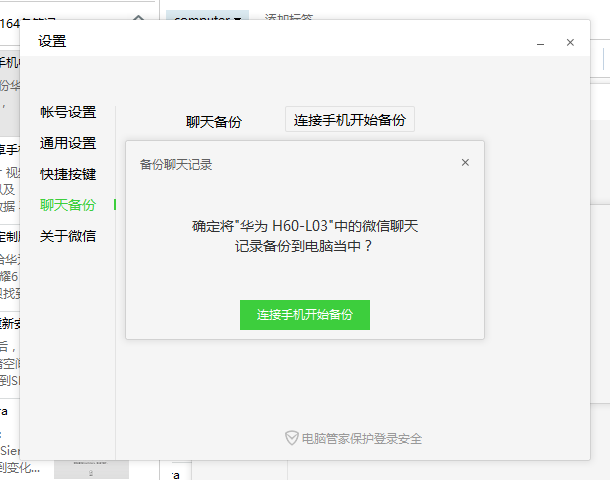Go to 快捷按键 settings
Screen dimensions: 610x480
pos(68,174)
